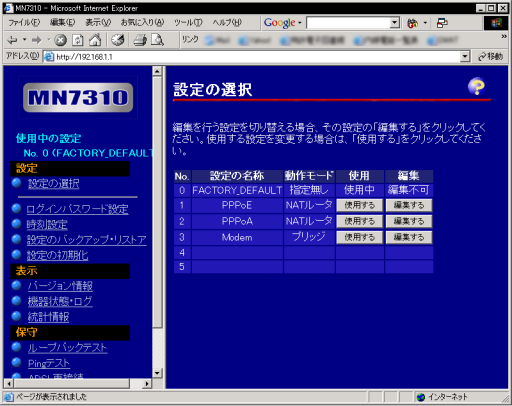Print the page with the printer icon

click(x=140, y=40)
